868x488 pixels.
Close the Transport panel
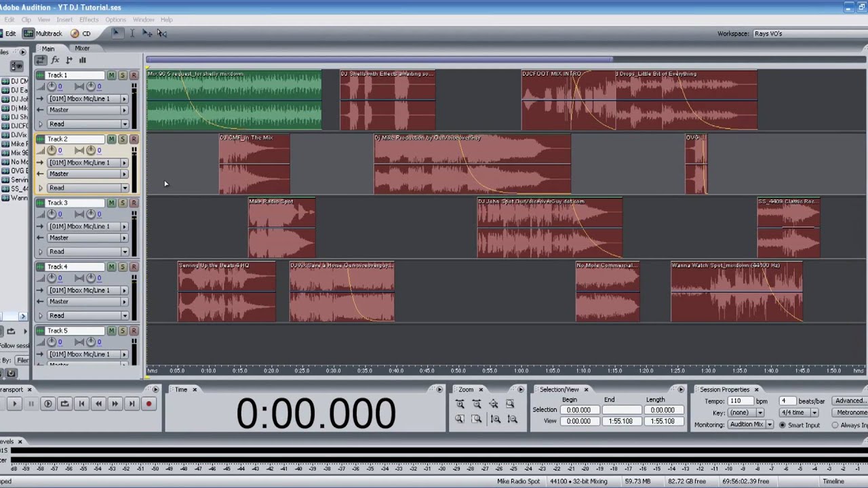(x=29, y=390)
